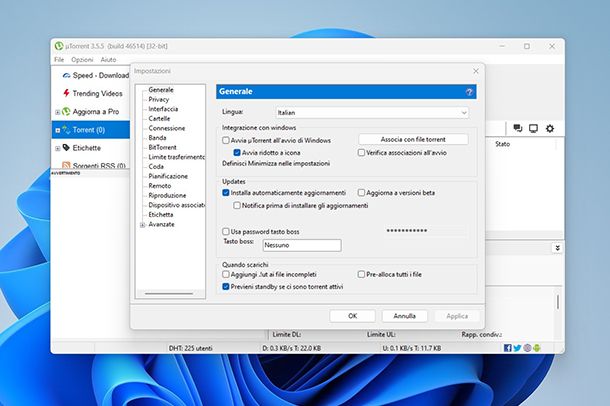Viewport: 610px width, 406px height.
Task: Open the Opzioni menu
Action: [x=82, y=60]
